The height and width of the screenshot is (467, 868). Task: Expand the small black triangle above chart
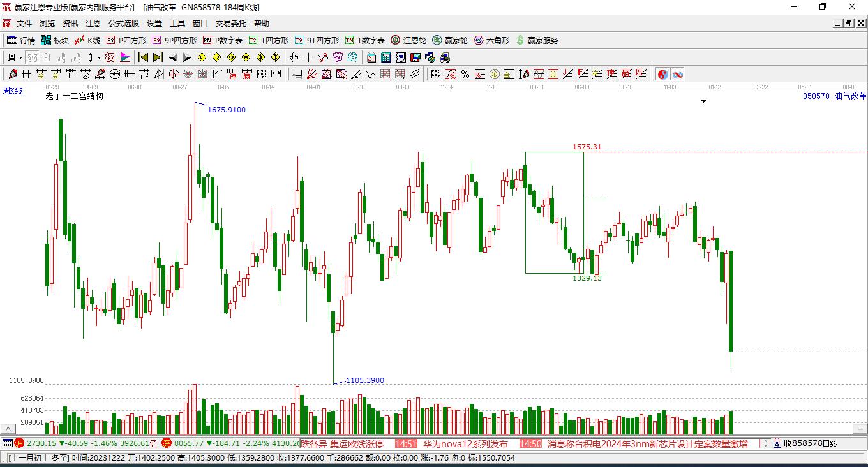click(x=703, y=101)
